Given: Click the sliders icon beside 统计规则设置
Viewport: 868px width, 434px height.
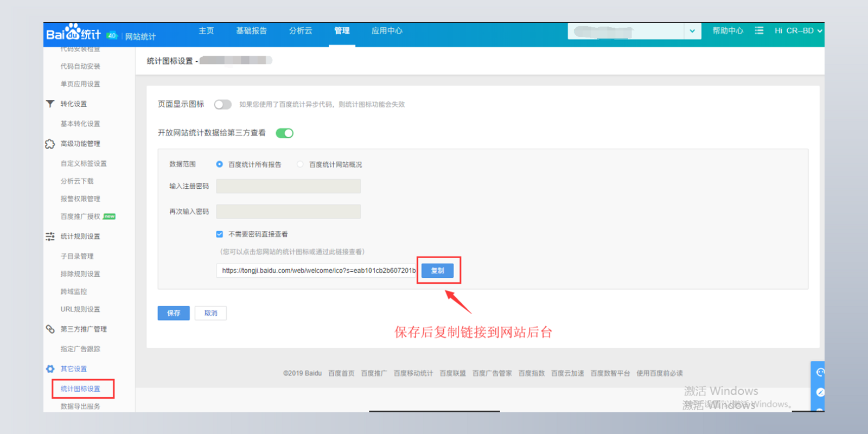Looking at the screenshot, I should pyautogui.click(x=50, y=237).
